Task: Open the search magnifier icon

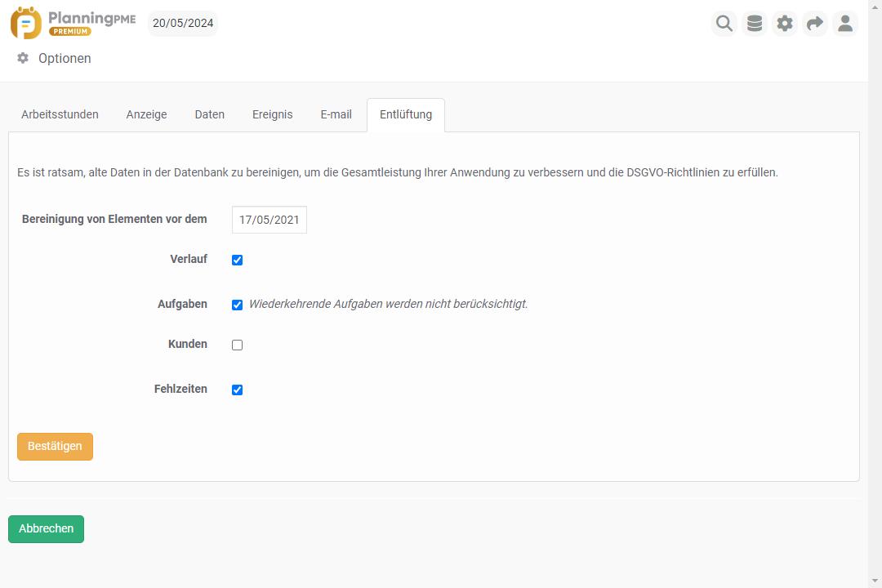Action: pos(724,24)
